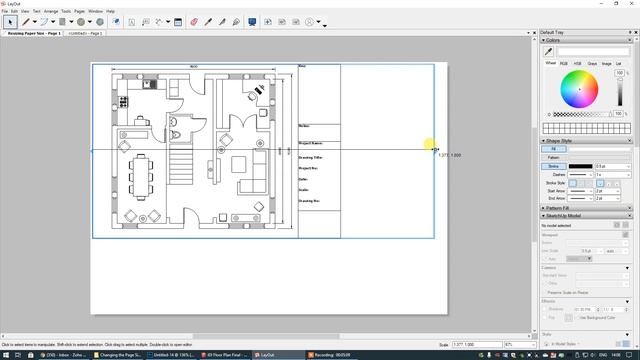Toggle the Stroke button
This screenshot has width=640, height=360.
[553, 167]
